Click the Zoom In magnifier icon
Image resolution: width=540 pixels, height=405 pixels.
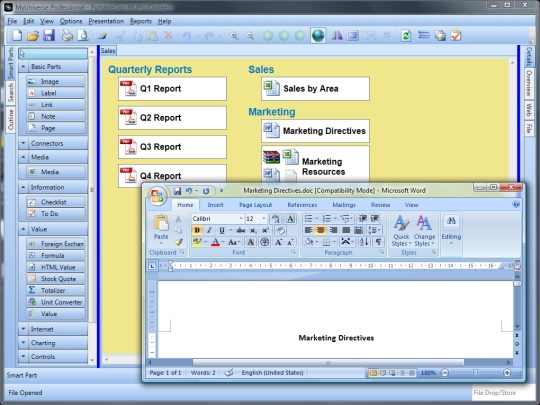[234, 35]
